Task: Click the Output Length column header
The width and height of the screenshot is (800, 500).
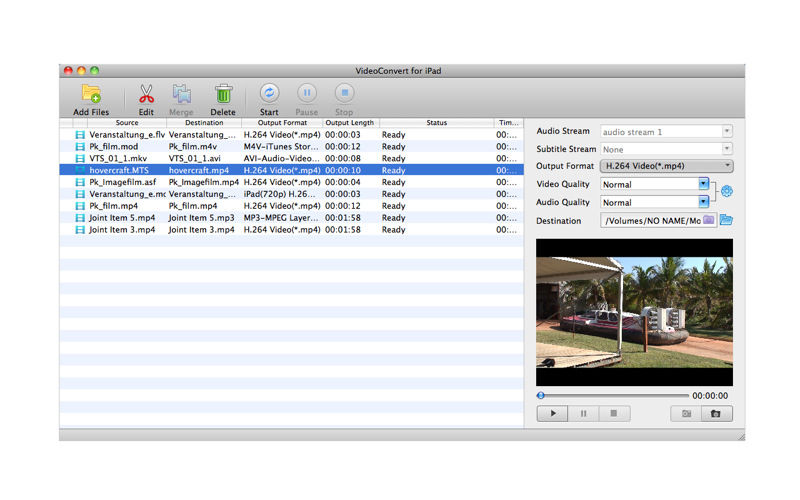Action: click(351, 123)
